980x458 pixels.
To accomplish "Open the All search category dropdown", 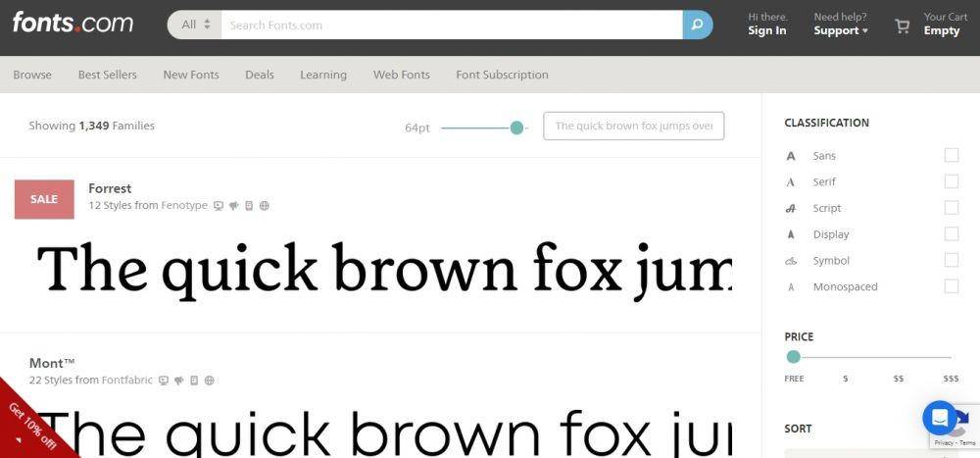I will [x=195, y=25].
